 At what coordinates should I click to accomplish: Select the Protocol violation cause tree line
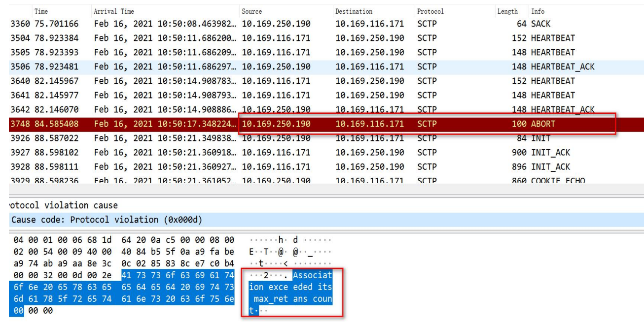[x=59, y=205]
